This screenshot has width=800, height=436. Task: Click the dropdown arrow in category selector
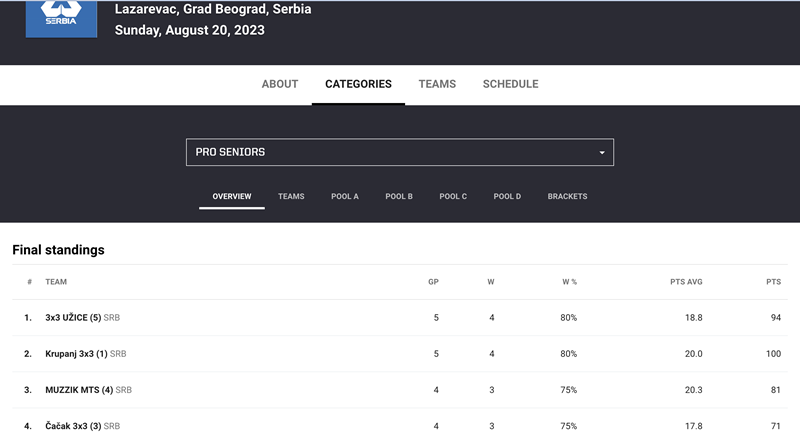tap(602, 152)
